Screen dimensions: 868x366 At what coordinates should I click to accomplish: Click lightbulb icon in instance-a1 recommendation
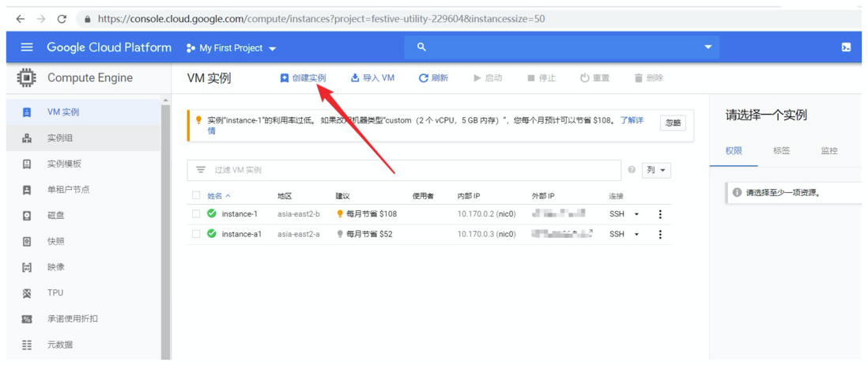pyautogui.click(x=340, y=234)
